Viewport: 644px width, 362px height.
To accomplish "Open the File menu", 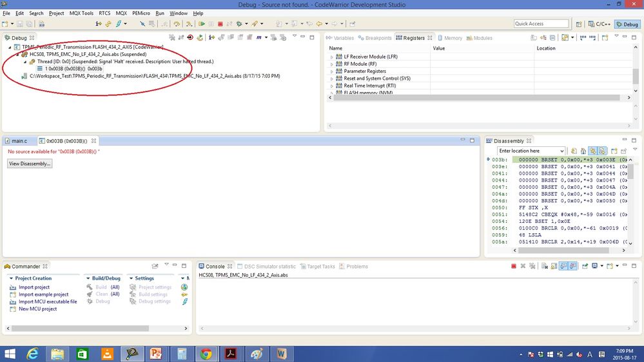I will pyautogui.click(x=6, y=13).
